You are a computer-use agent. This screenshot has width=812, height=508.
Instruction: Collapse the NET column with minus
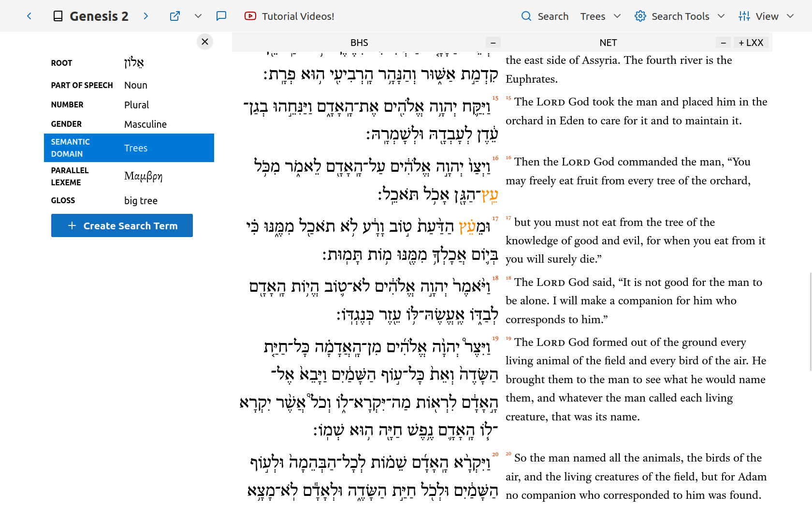pyautogui.click(x=723, y=43)
